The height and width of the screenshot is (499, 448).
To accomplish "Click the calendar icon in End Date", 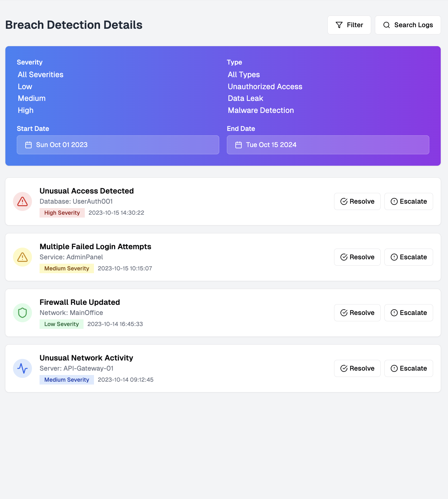I will tap(239, 145).
